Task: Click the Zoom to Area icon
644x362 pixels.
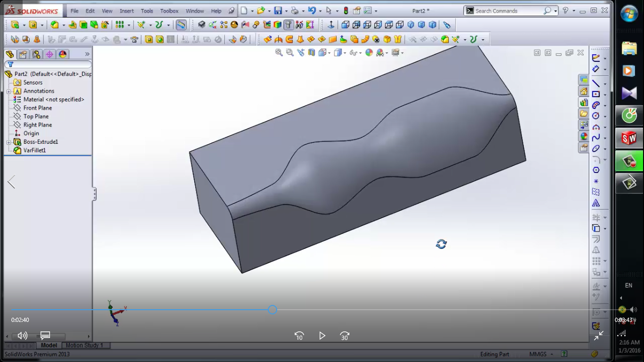Action: coord(290,52)
